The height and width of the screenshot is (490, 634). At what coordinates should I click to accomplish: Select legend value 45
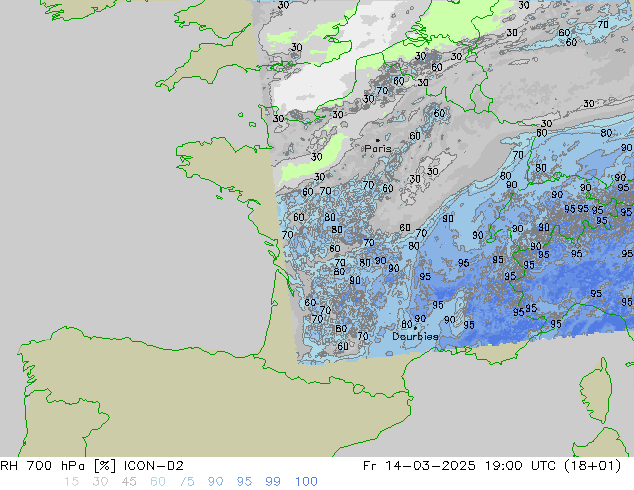129,482
